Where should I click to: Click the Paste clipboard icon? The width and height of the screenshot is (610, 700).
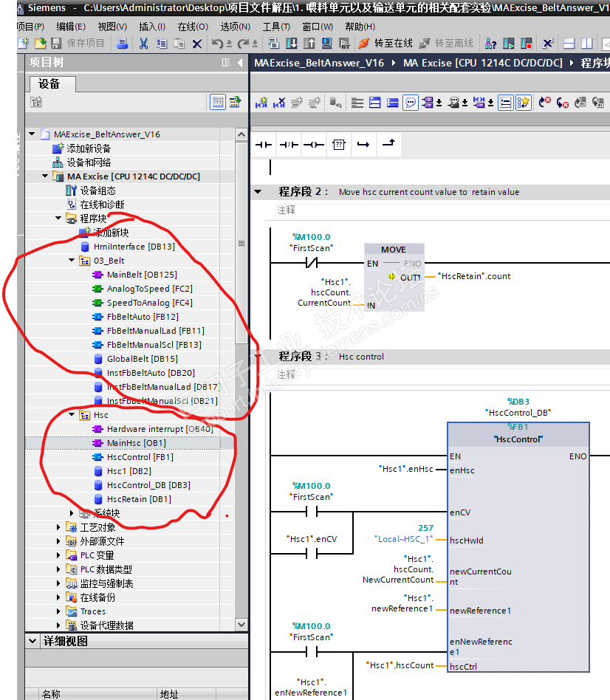pyautogui.click(x=179, y=44)
